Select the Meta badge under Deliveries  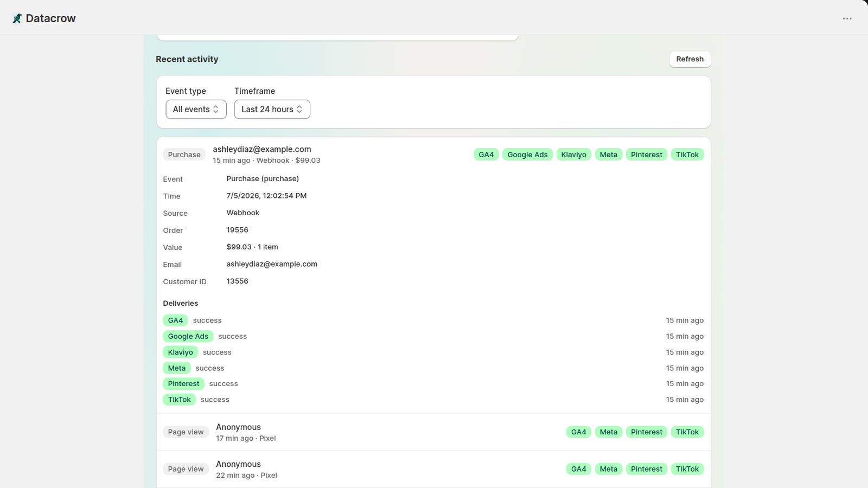176,368
